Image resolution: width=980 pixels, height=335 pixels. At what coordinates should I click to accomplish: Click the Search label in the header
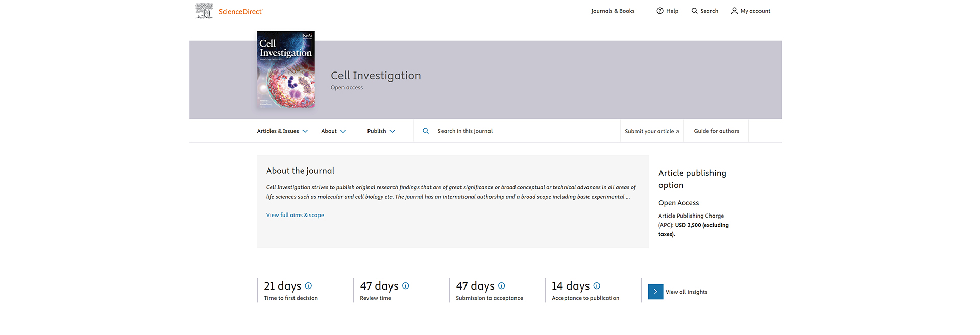click(709, 11)
